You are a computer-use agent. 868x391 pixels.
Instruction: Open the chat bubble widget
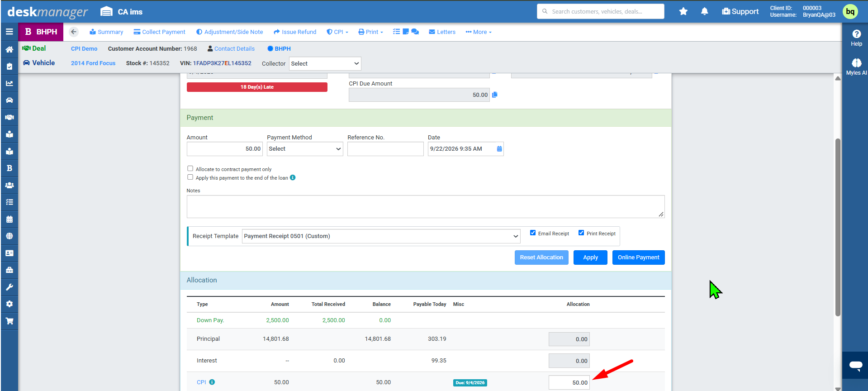(x=855, y=365)
